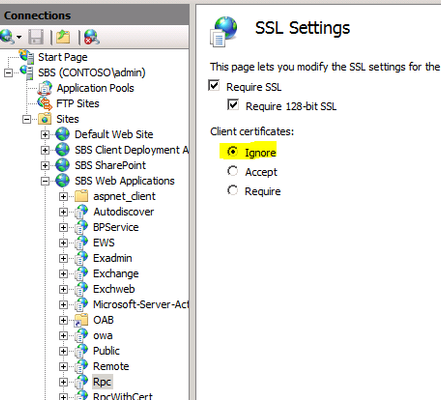Select the Application Pools icon
The height and width of the screenshot is (400, 441).
45,88
